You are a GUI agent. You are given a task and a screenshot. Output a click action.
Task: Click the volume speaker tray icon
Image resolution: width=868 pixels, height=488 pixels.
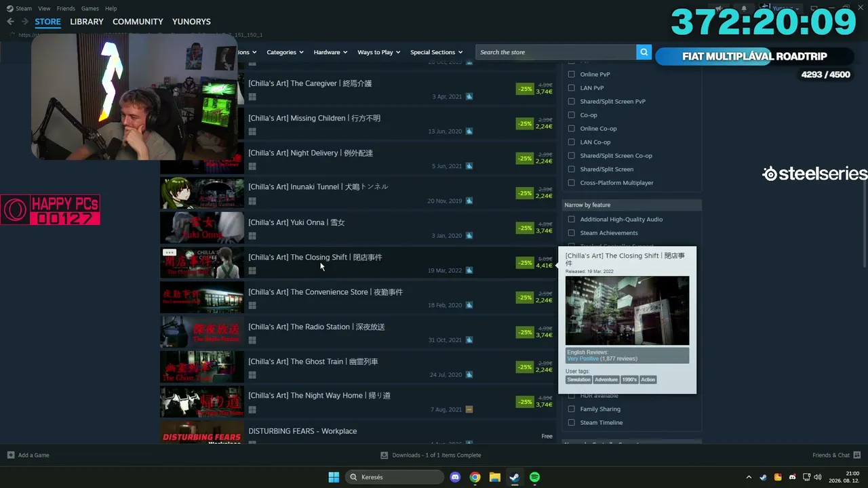pyautogui.click(x=818, y=477)
